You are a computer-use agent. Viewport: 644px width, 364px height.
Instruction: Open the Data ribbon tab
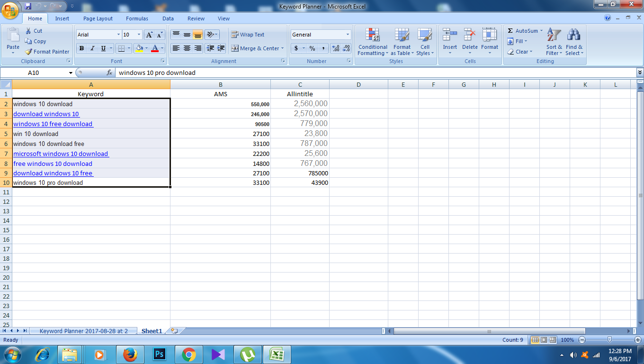point(168,18)
